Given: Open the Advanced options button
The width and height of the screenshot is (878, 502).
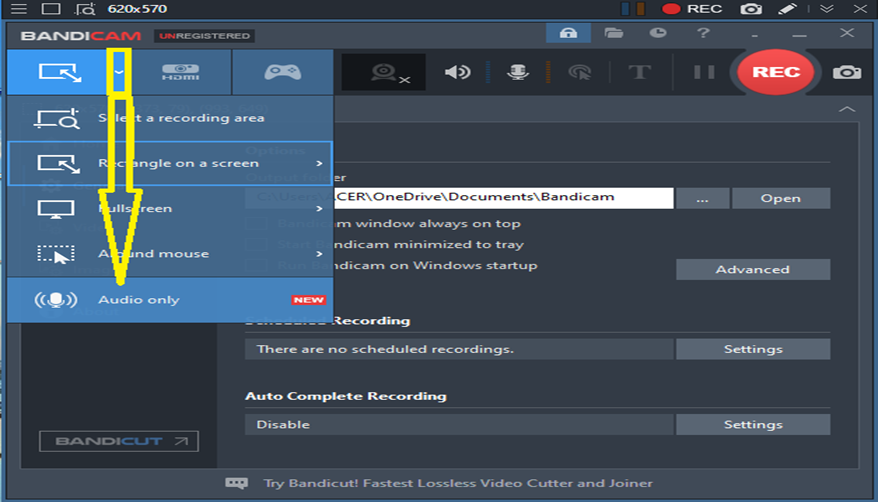Looking at the screenshot, I should tap(753, 269).
